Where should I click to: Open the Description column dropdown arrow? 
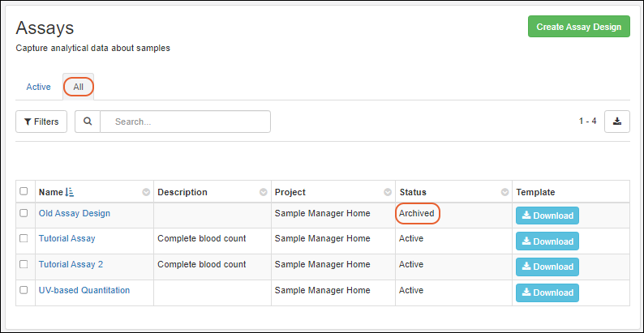click(x=263, y=193)
